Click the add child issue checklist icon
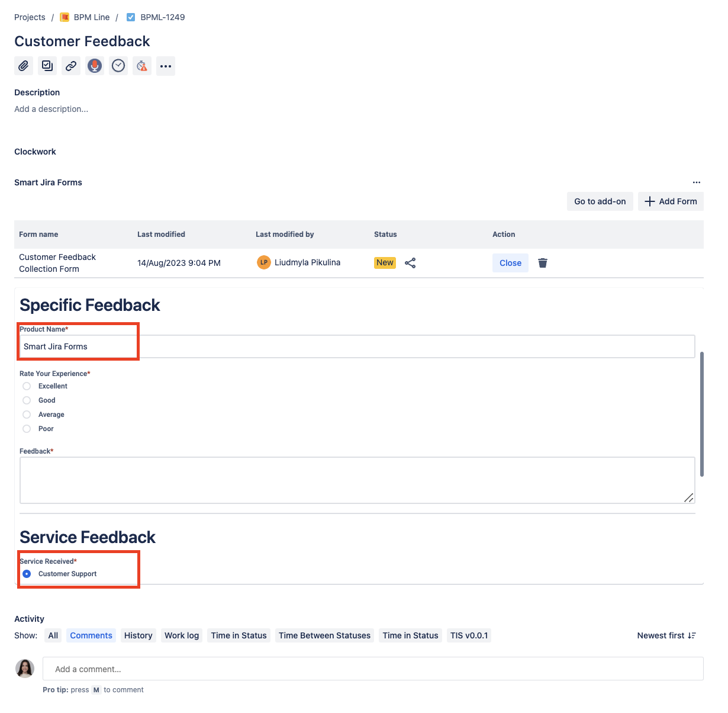The width and height of the screenshot is (728, 713). [47, 66]
